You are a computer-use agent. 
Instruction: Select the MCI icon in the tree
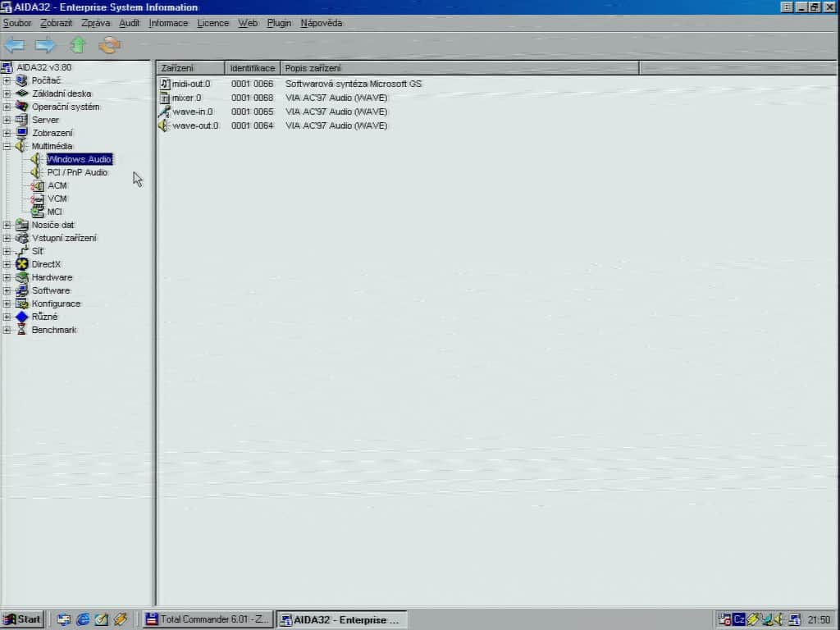coord(37,212)
